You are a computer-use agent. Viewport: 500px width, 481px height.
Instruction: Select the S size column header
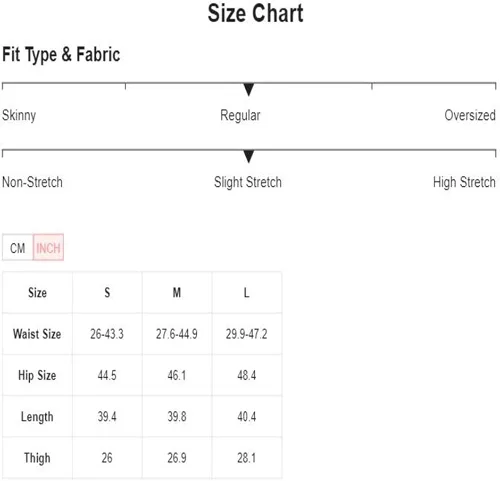click(x=107, y=293)
